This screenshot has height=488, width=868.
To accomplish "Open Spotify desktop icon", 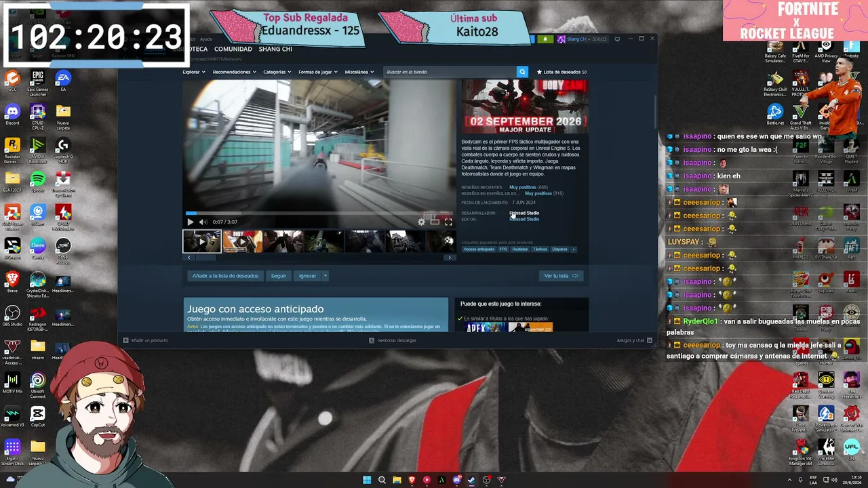I will click(38, 181).
